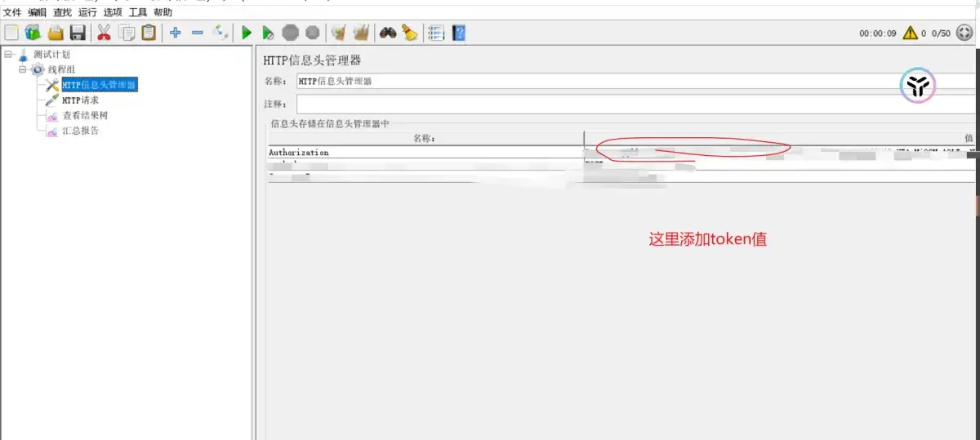
Task: Stop the test with stop icon
Action: (x=290, y=33)
